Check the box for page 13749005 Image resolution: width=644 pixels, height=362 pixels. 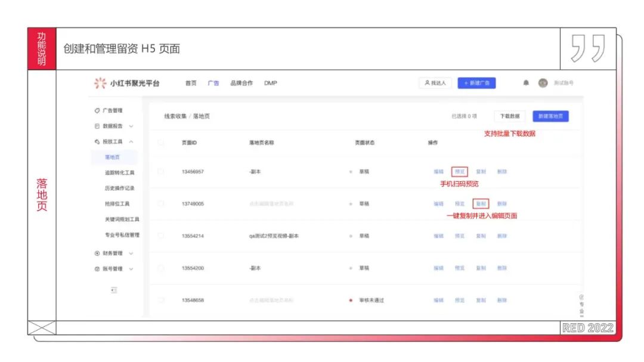pos(160,204)
